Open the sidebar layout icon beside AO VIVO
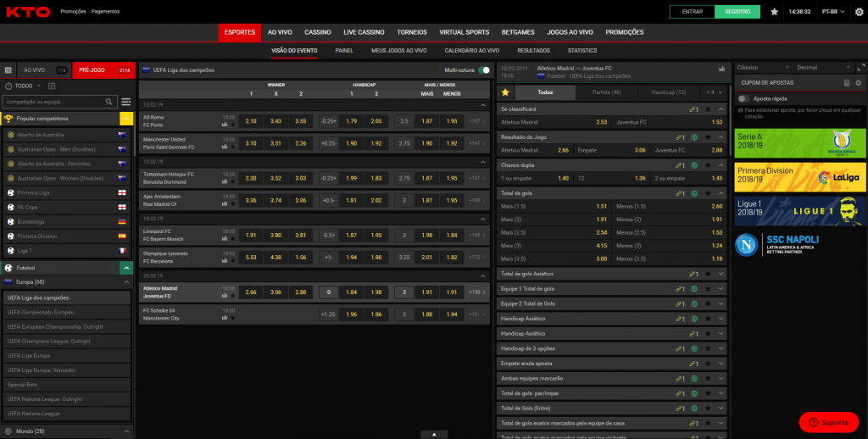868x439 pixels. point(8,70)
